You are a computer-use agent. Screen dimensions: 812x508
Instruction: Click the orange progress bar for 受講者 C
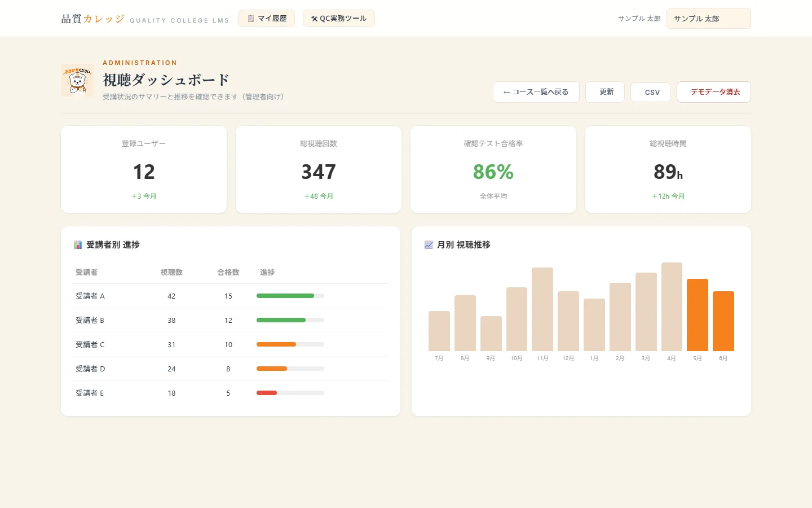pos(276,344)
